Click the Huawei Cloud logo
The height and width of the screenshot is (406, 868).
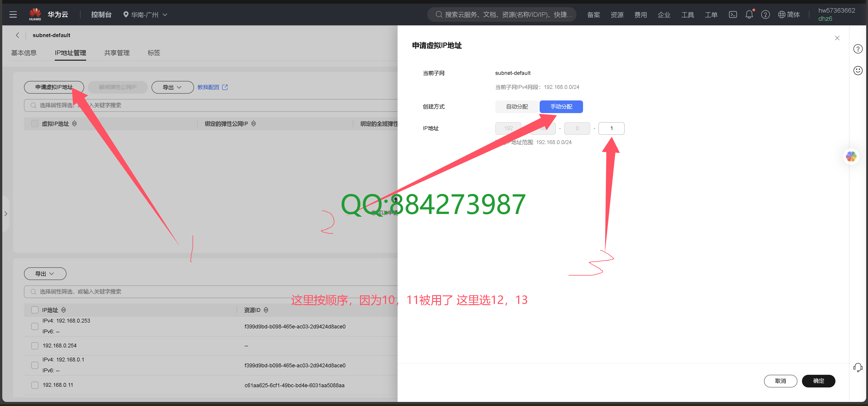[x=35, y=14]
